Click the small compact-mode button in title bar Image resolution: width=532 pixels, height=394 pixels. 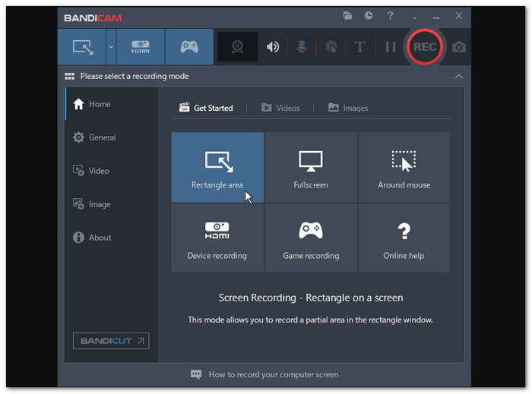(x=415, y=17)
